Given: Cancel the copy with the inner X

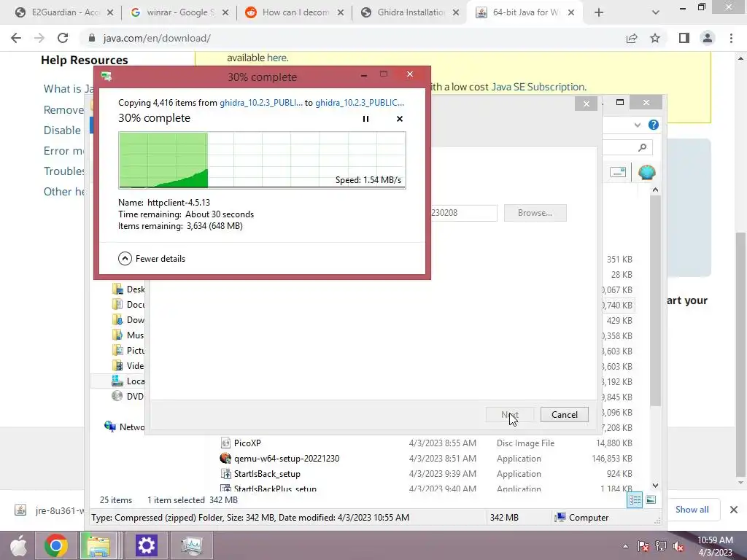Looking at the screenshot, I should (x=400, y=119).
